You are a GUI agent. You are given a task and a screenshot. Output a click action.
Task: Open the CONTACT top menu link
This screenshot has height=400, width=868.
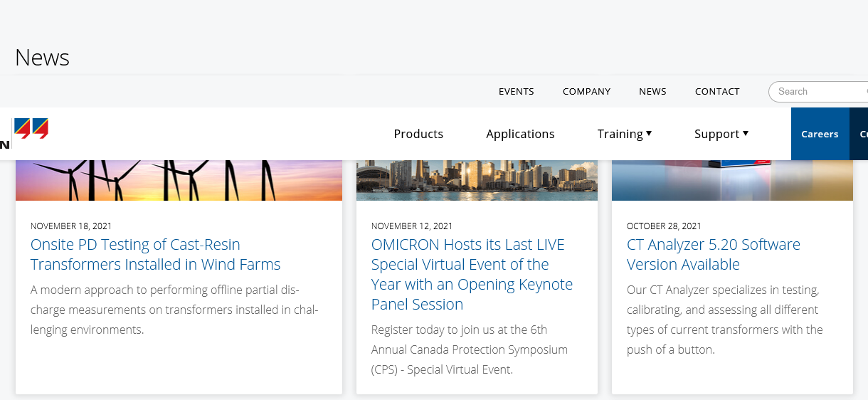click(717, 91)
